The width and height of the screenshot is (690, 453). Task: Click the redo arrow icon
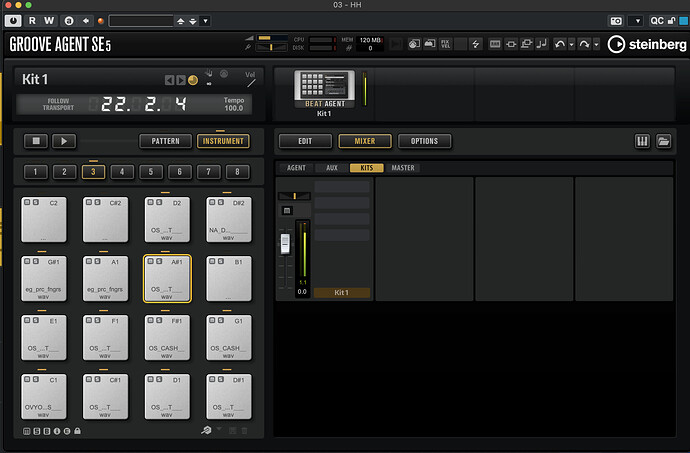click(584, 44)
